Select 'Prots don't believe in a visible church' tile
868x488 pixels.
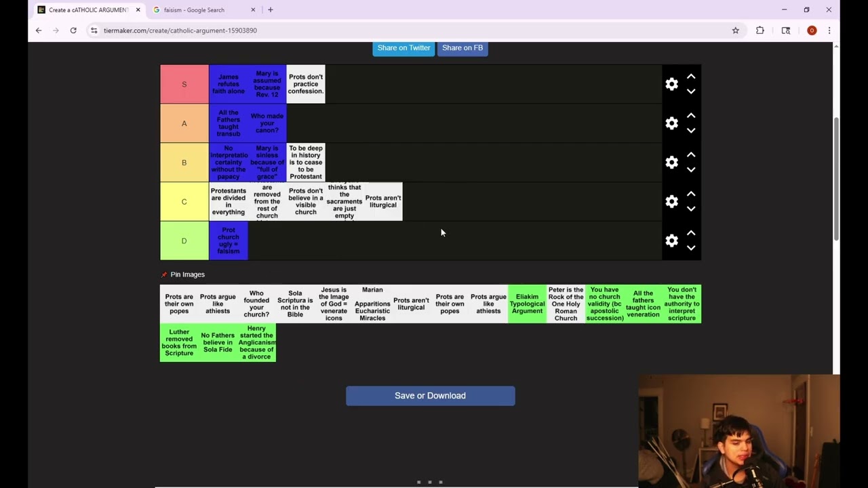click(306, 201)
